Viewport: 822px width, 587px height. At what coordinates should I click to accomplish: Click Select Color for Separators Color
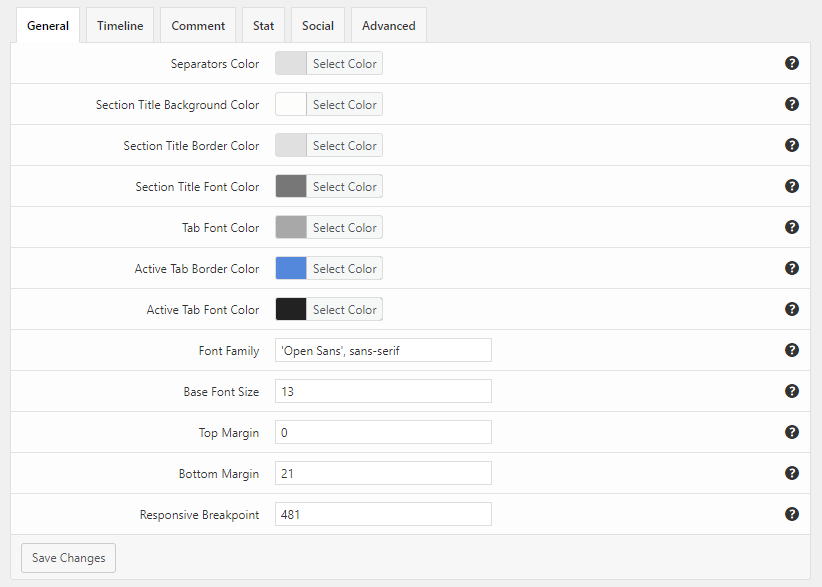point(344,64)
